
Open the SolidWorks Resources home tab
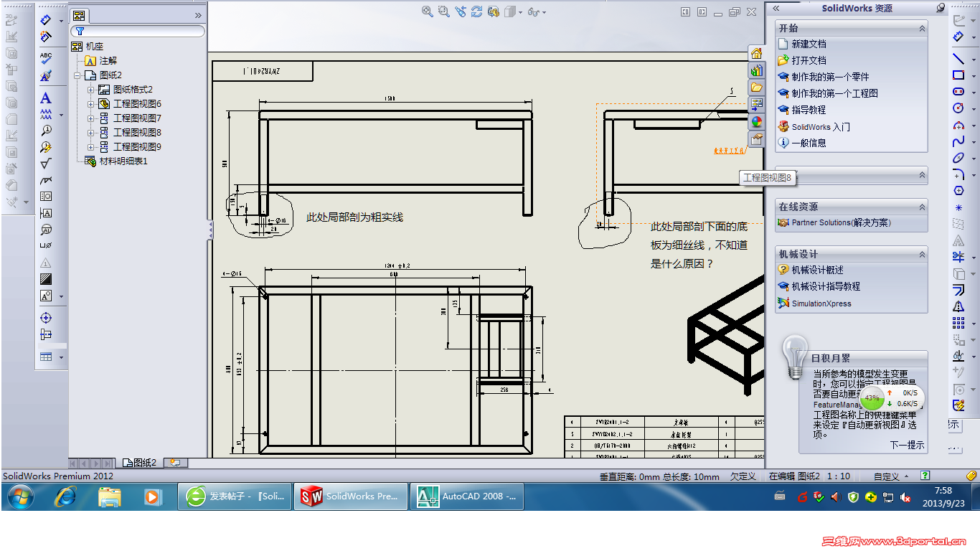pyautogui.click(x=756, y=54)
